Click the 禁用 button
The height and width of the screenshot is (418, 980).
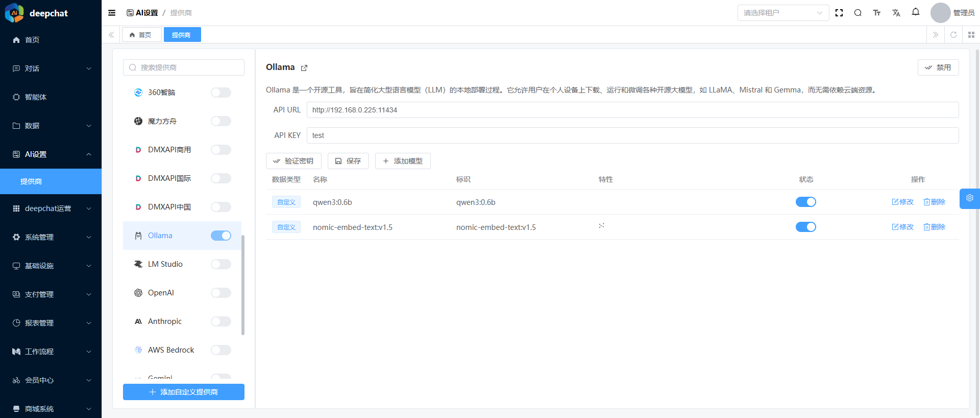[x=938, y=67]
